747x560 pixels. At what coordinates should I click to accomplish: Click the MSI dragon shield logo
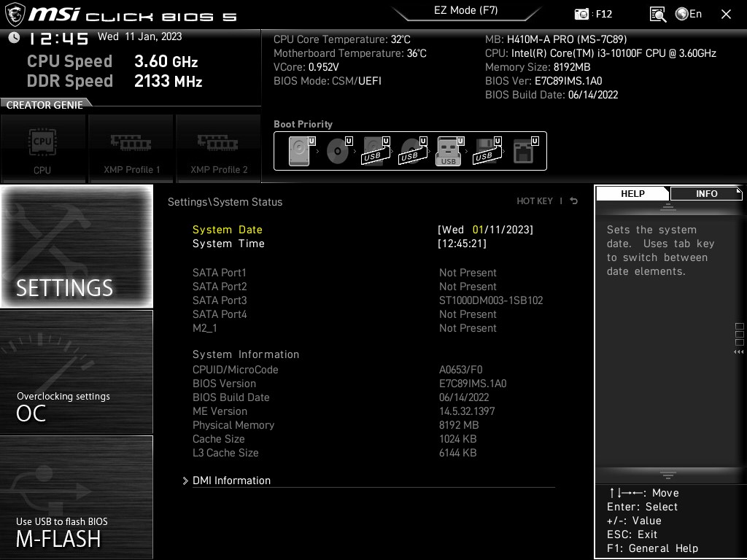[x=15, y=15]
